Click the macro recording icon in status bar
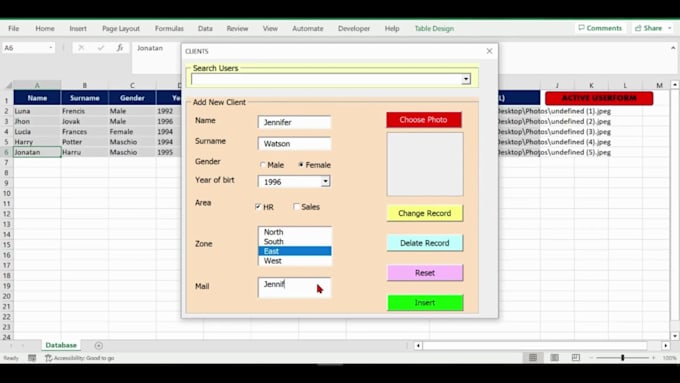680x383 pixels. 32,358
